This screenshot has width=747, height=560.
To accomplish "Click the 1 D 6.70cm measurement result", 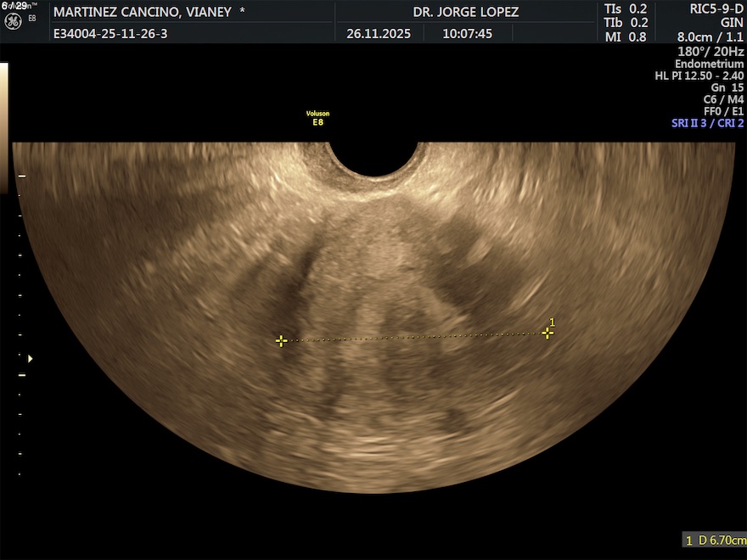I will coord(715,540).
